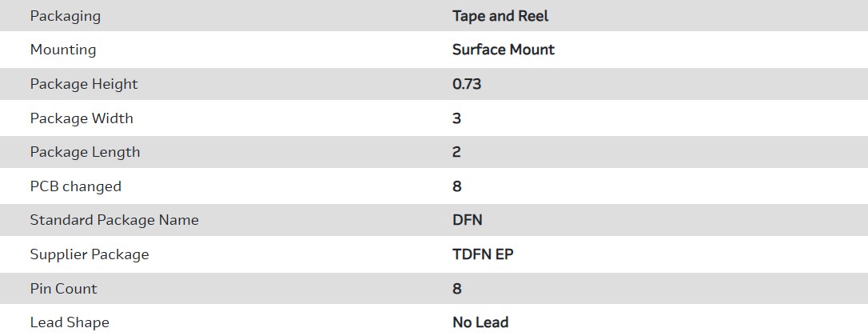Image resolution: width=868 pixels, height=336 pixels.
Task: Click the Package Height label
Action: 84,84
